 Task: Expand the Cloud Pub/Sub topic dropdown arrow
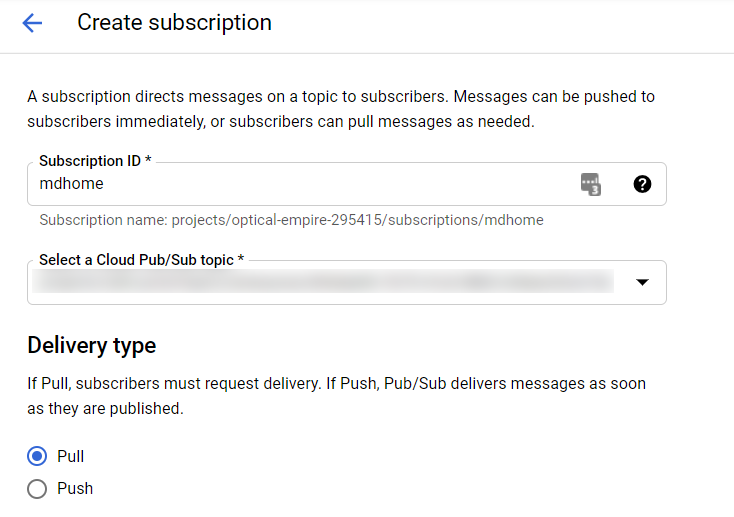(x=643, y=283)
